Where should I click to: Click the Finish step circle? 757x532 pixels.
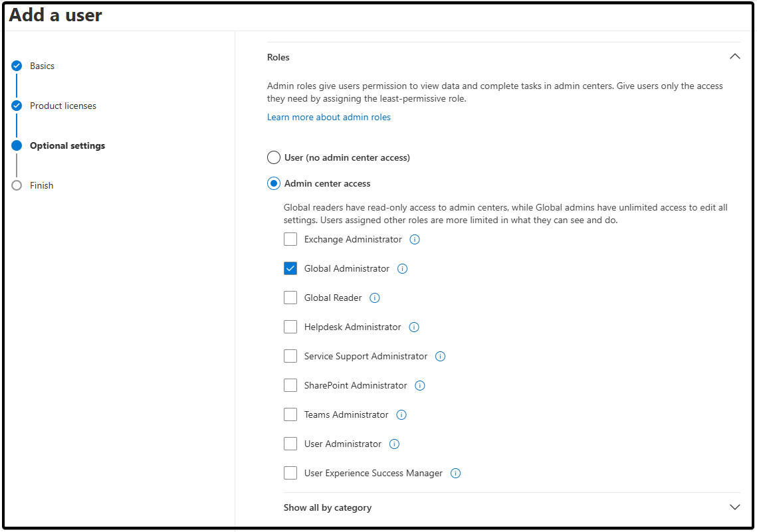tap(17, 185)
